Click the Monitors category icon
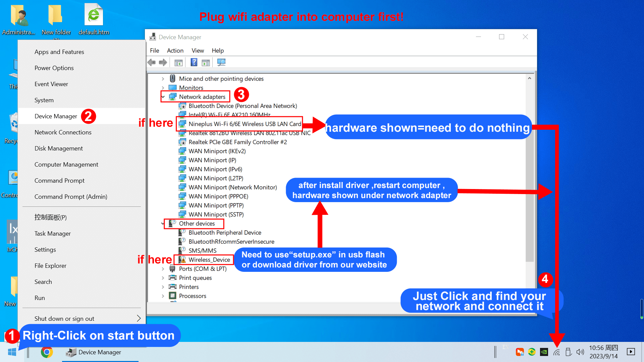The height and width of the screenshot is (362, 644). 172,87
